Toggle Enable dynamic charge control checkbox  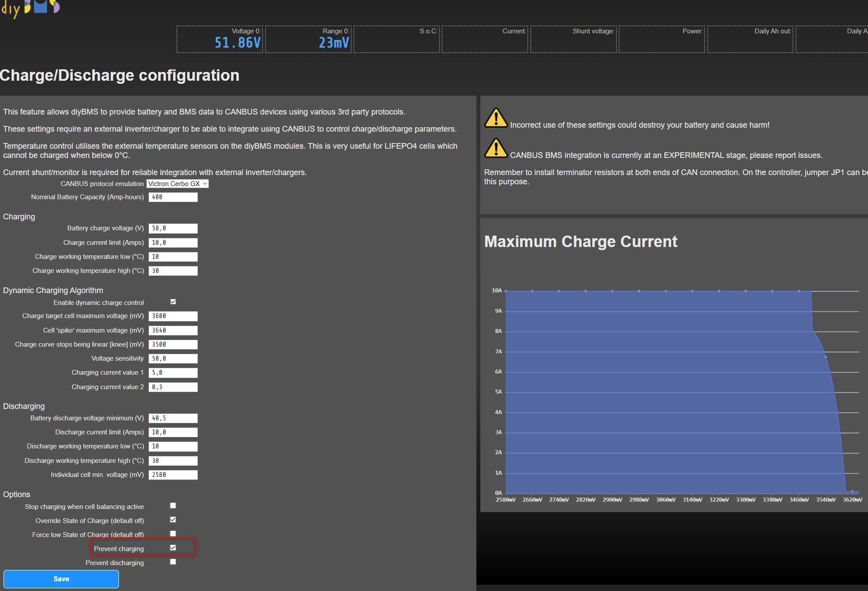pyautogui.click(x=173, y=302)
